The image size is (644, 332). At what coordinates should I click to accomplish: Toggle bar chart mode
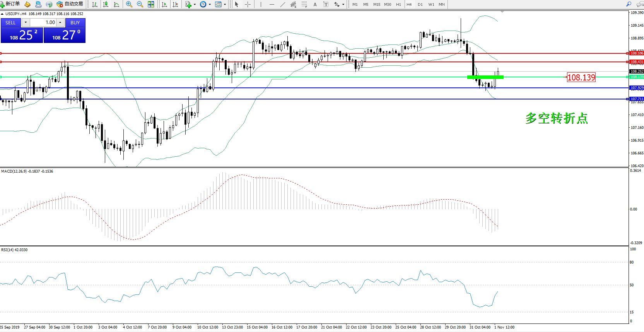click(x=95, y=4)
